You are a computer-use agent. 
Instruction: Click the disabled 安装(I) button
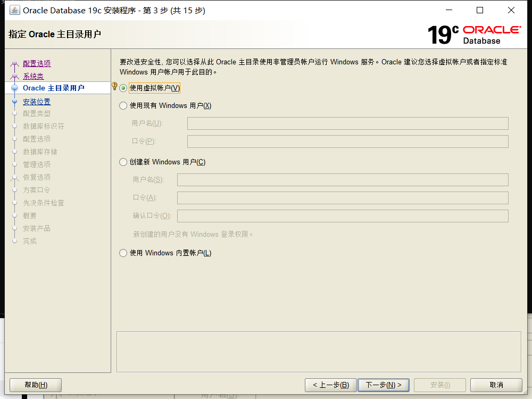pyautogui.click(x=440, y=385)
